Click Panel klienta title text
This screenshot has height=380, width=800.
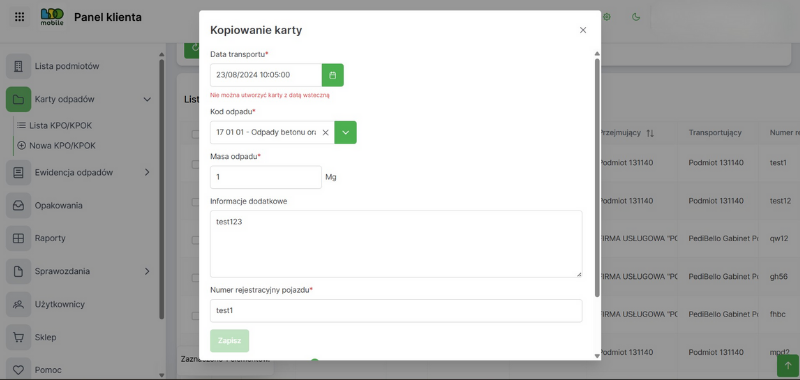[108, 17]
